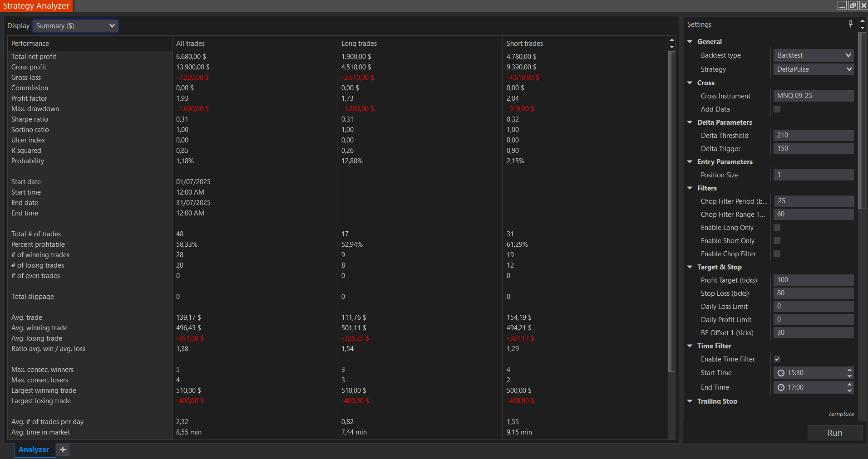Edit the Delta Threshold value 210
868x459 pixels.
(x=814, y=135)
